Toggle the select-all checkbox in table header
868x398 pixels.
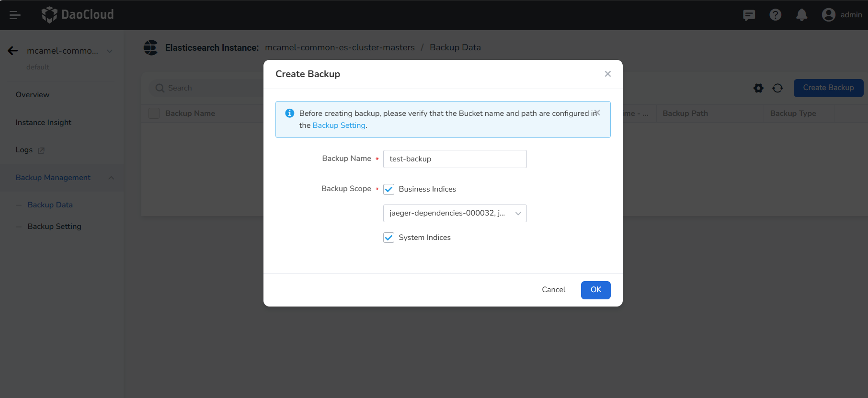pyautogui.click(x=154, y=114)
